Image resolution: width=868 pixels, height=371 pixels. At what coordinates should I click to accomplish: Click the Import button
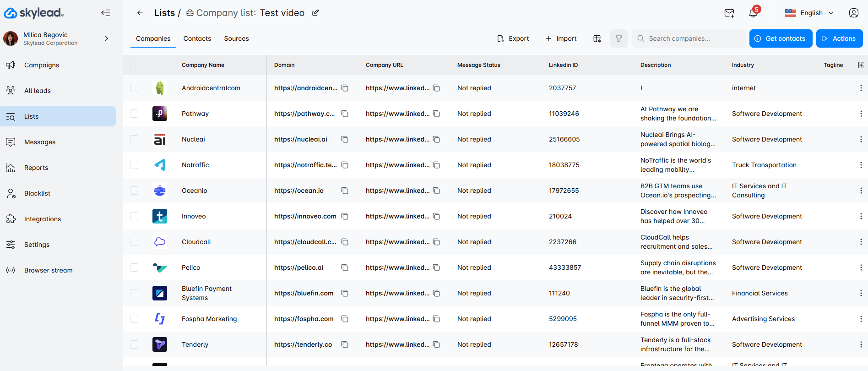pos(561,38)
